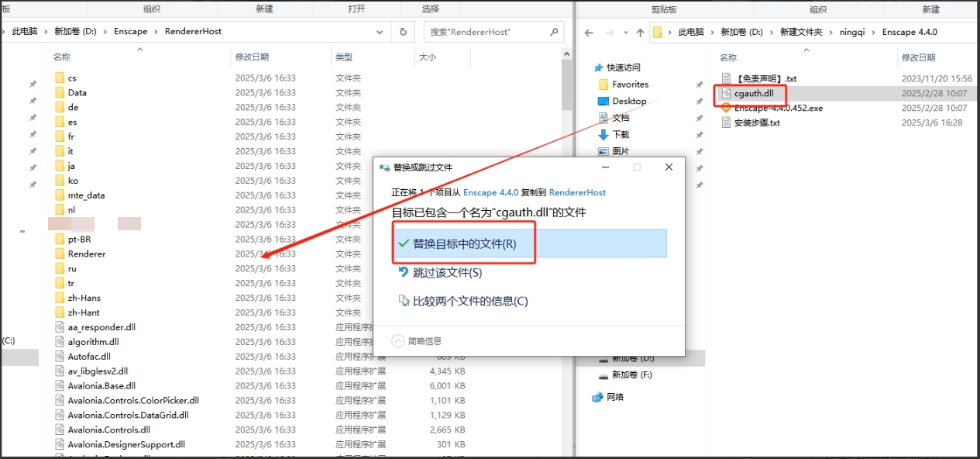Click the RendererHost destination link in dialog
980x459 pixels.
(x=577, y=192)
